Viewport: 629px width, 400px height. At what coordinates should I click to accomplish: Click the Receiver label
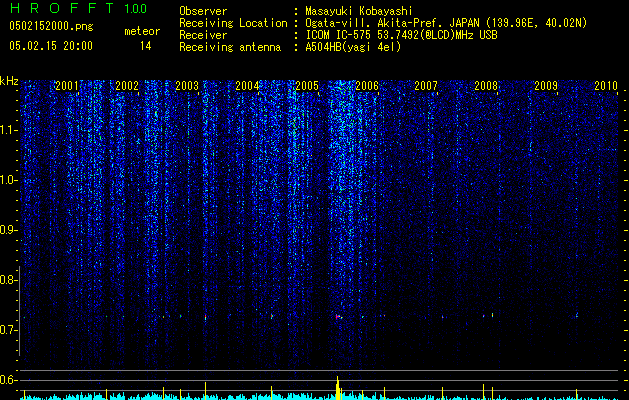(x=203, y=35)
